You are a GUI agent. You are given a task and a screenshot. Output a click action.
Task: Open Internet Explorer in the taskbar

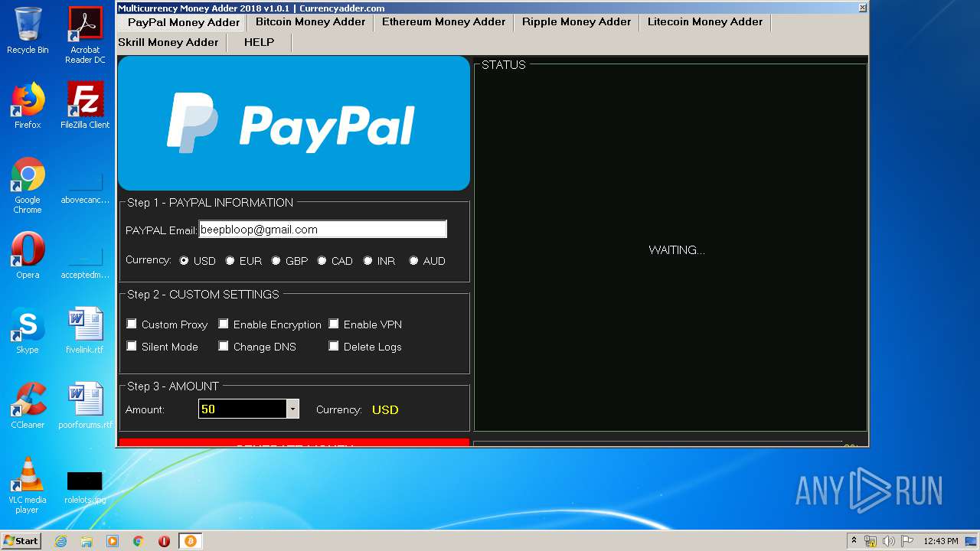coord(60,541)
